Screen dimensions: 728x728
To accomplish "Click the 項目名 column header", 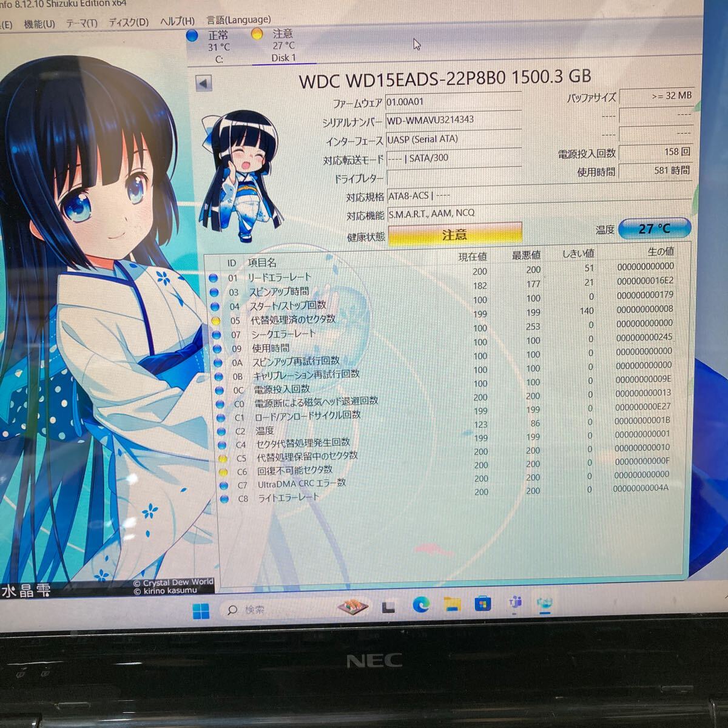I will coord(261,262).
